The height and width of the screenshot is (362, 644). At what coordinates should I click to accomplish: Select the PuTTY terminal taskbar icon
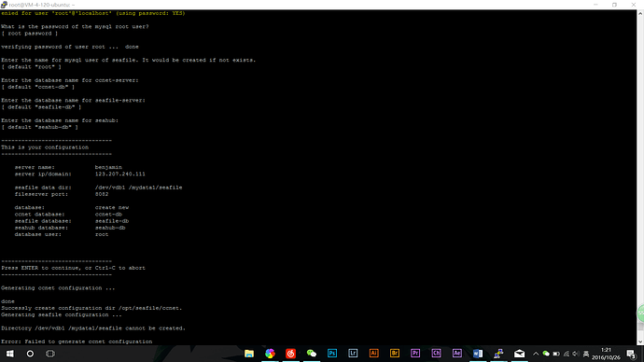pyautogui.click(x=498, y=354)
